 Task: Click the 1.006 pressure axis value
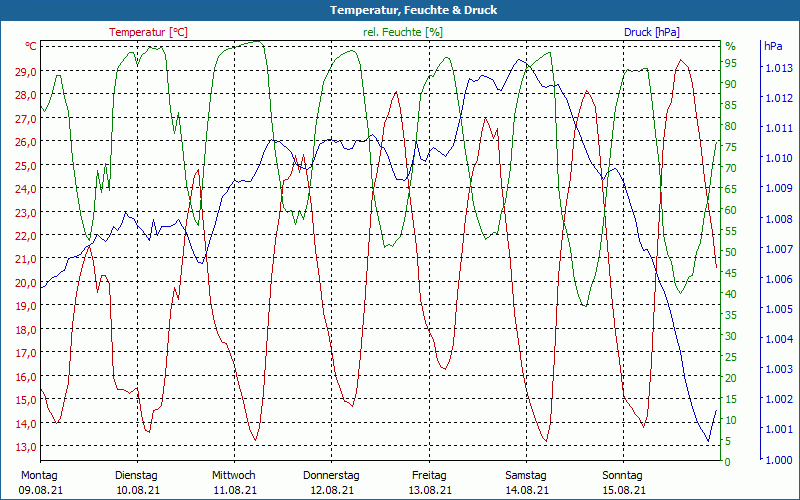(779, 279)
